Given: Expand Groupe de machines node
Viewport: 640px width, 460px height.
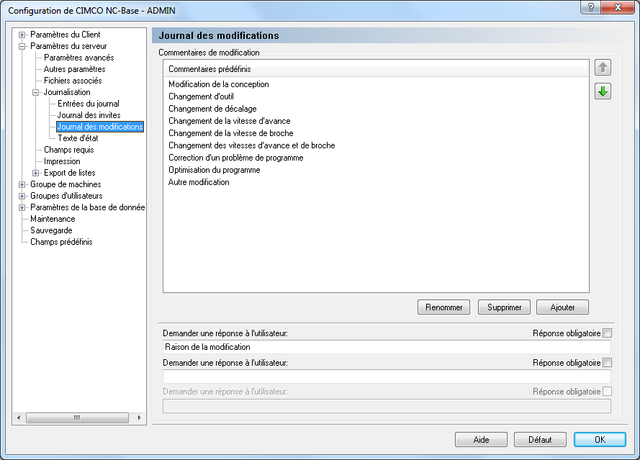Looking at the screenshot, I should [x=22, y=184].
